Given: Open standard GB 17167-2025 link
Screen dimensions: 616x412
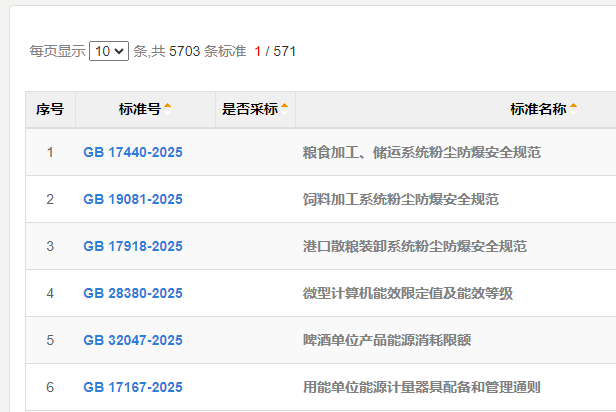Looking at the screenshot, I should point(133,387).
